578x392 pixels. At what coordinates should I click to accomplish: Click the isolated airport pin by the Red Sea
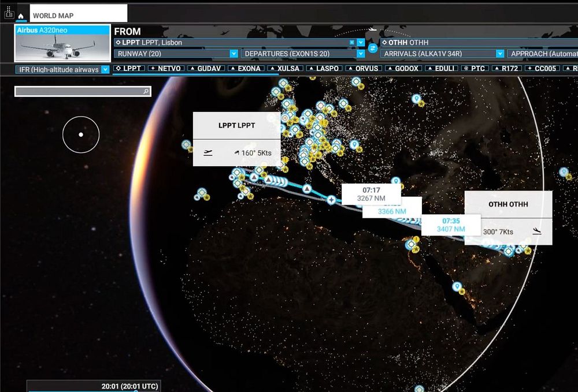[x=457, y=286]
